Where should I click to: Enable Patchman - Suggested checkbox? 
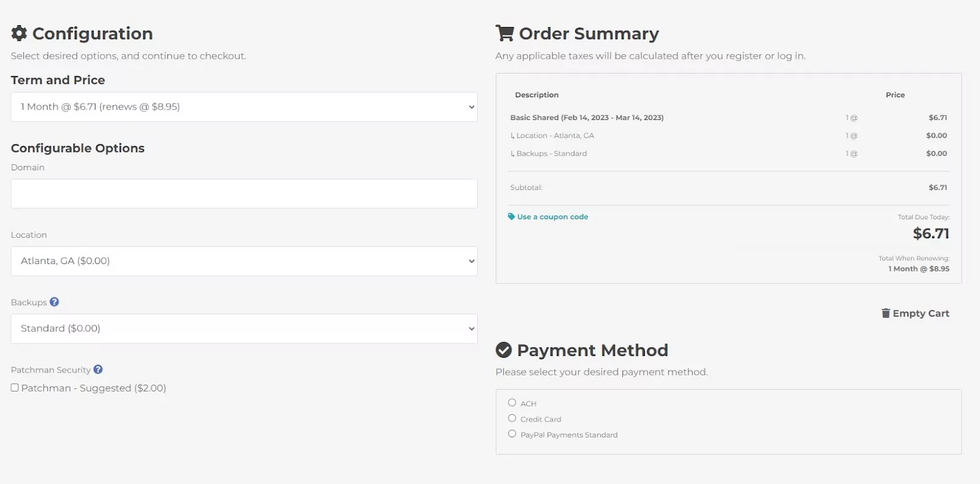[15, 387]
